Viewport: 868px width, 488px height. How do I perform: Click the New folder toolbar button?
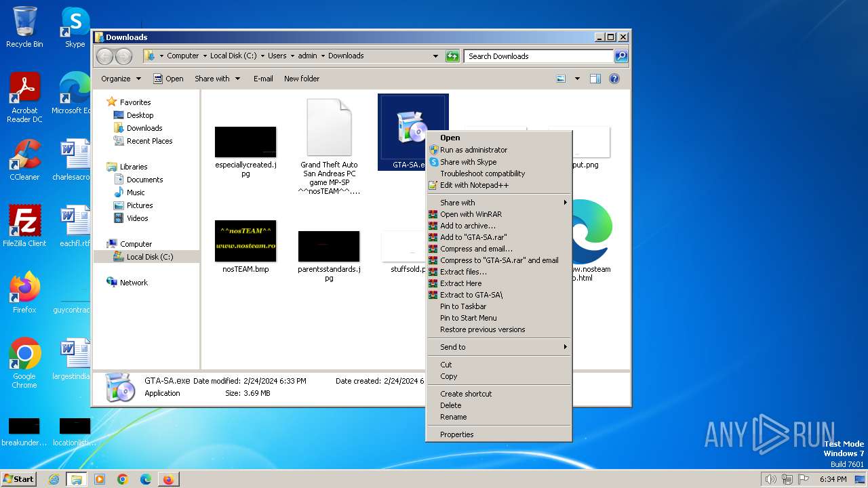(302, 79)
